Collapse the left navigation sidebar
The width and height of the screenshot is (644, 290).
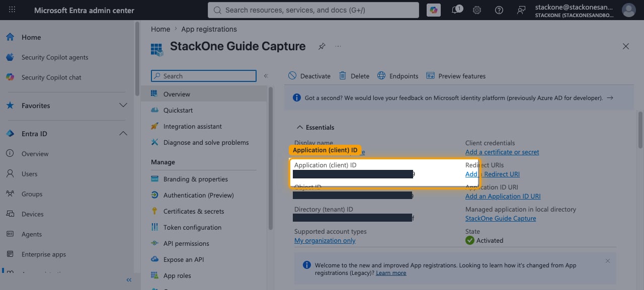tap(129, 280)
